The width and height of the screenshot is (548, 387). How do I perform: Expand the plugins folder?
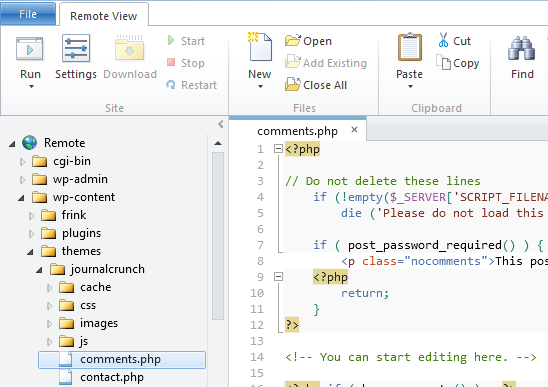coord(32,234)
